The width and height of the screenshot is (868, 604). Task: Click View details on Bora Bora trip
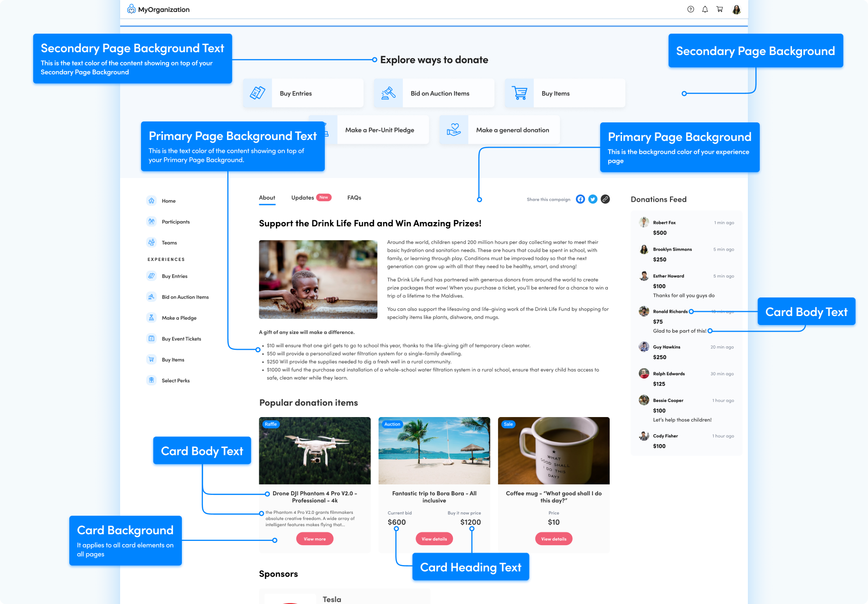[x=434, y=539]
